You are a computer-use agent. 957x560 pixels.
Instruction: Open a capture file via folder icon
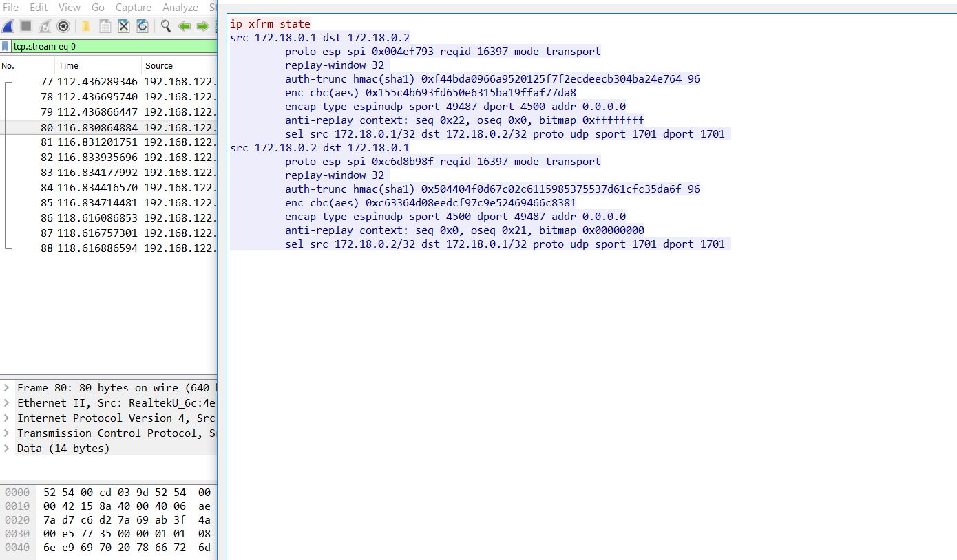(x=86, y=26)
